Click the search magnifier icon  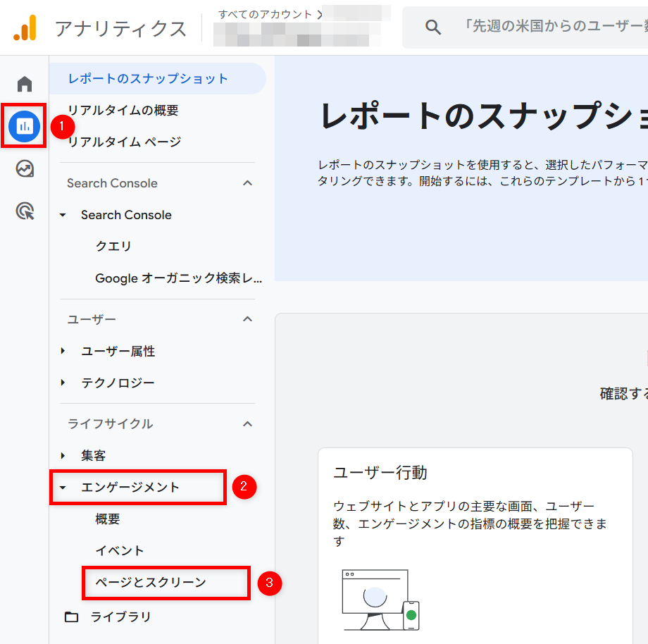click(433, 27)
